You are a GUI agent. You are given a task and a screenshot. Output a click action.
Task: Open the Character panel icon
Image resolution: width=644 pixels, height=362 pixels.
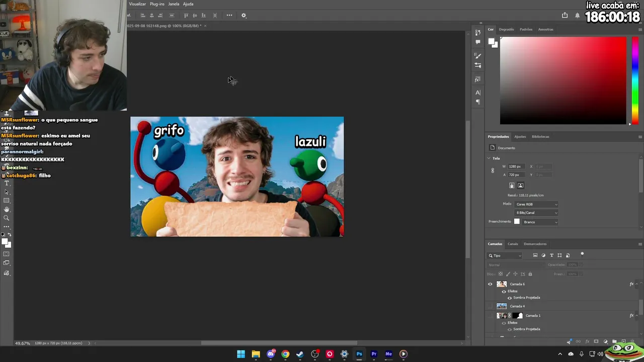pyautogui.click(x=478, y=93)
